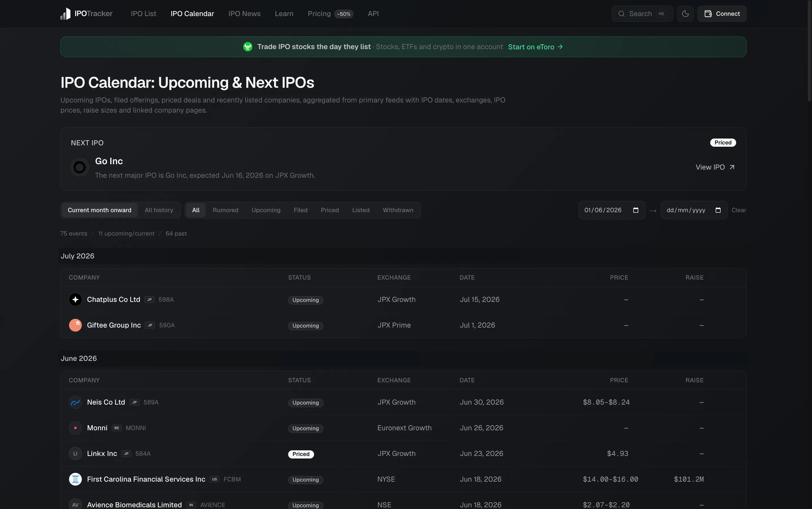
Task: Click Priced status in Linkx Inc row
Action: coord(301,454)
